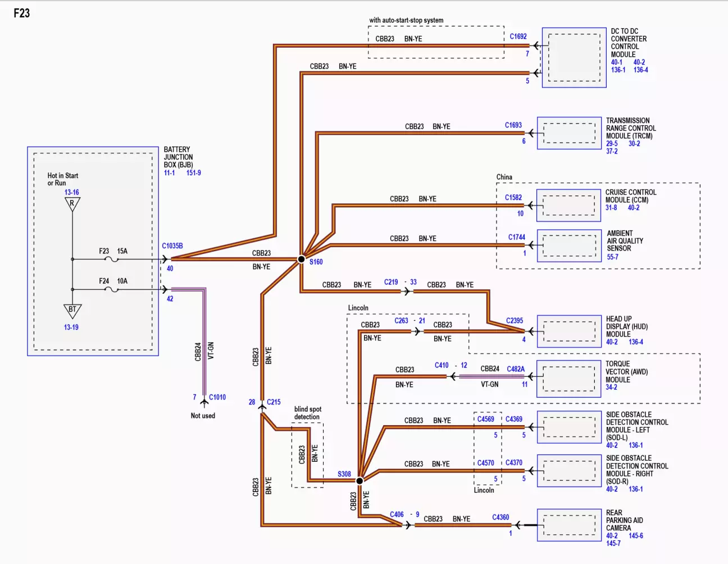Open page reference 151-9 under Battery Junction Box
Image resolution: width=728 pixels, height=564 pixels.
pyautogui.click(x=193, y=173)
